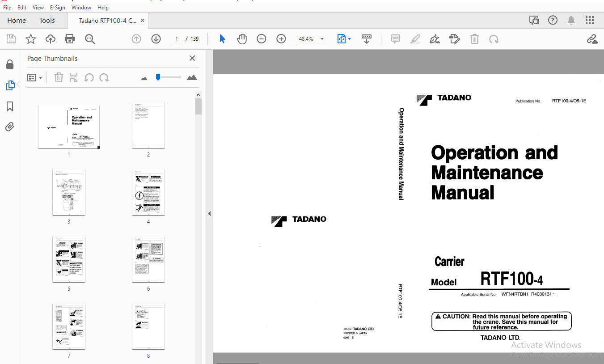Click the thumbnails panel scrollbar up arrow
Image resolution: width=604 pixels, height=364 pixels.
[199, 95]
